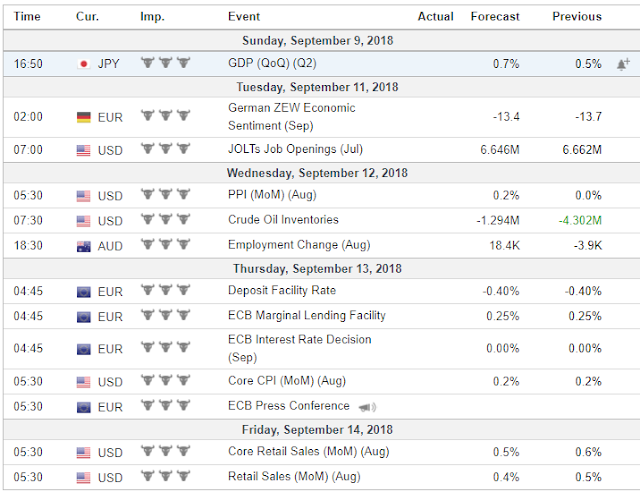
Task: Click the Japan flag next to JPY
Action: (84, 64)
